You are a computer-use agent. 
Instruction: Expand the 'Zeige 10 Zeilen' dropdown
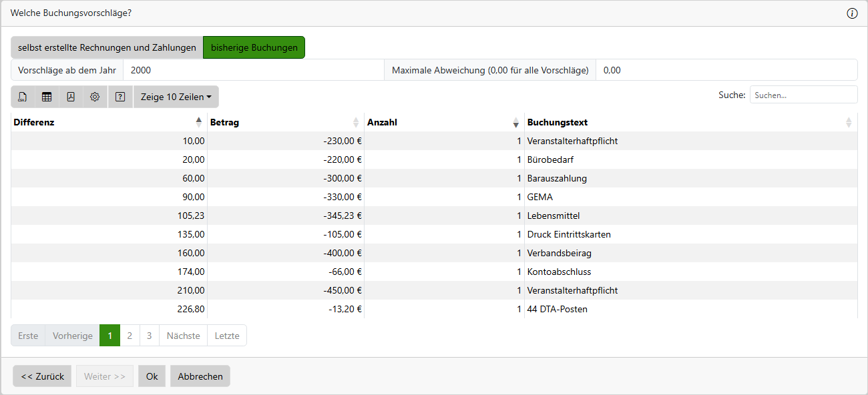(x=176, y=97)
